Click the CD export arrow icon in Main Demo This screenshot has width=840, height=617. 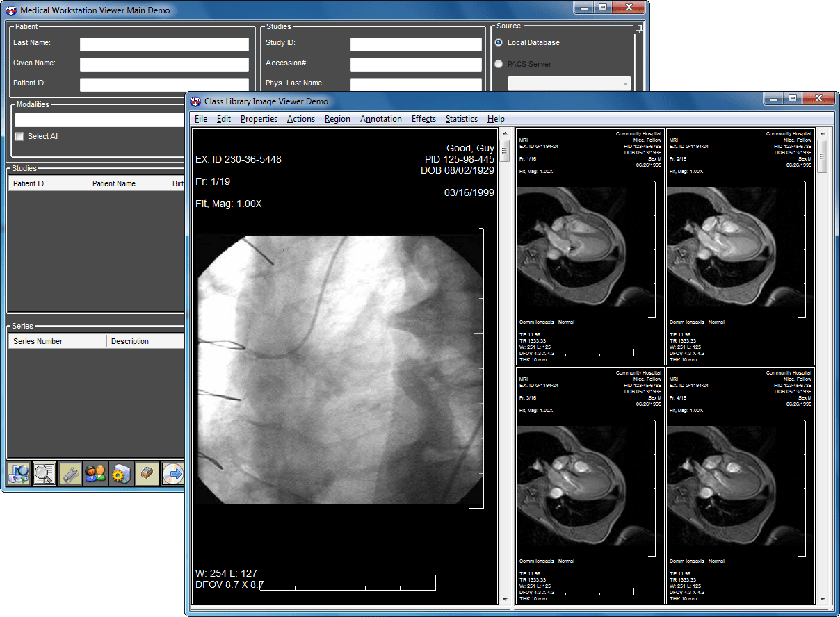pyautogui.click(x=172, y=474)
